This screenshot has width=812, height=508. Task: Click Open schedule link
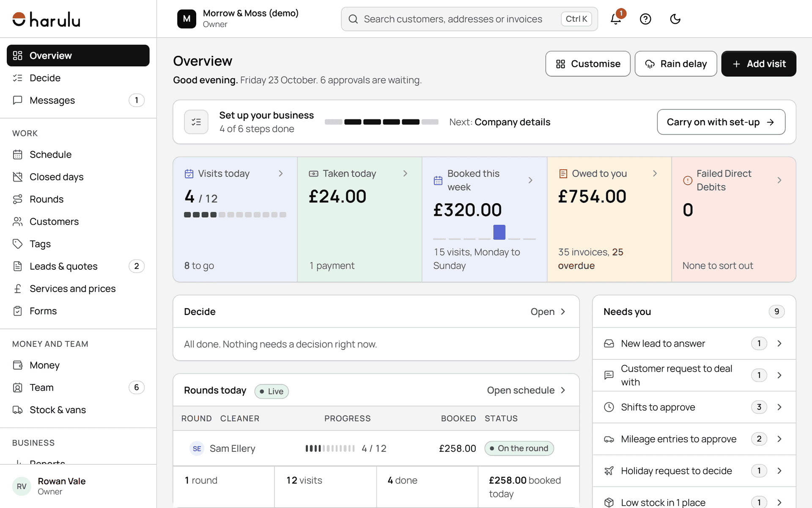pyautogui.click(x=526, y=390)
